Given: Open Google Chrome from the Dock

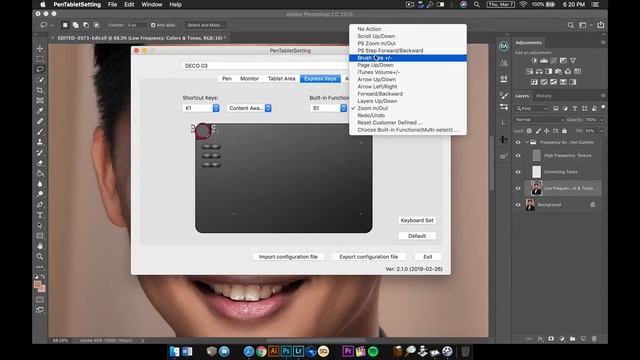Looking at the screenshot, I should (x=261, y=351).
